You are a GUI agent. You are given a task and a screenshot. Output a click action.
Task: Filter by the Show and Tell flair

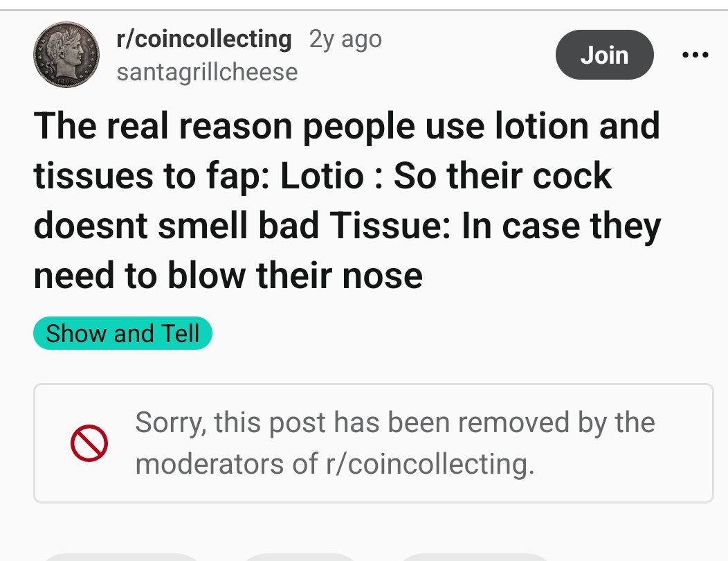pos(122,334)
